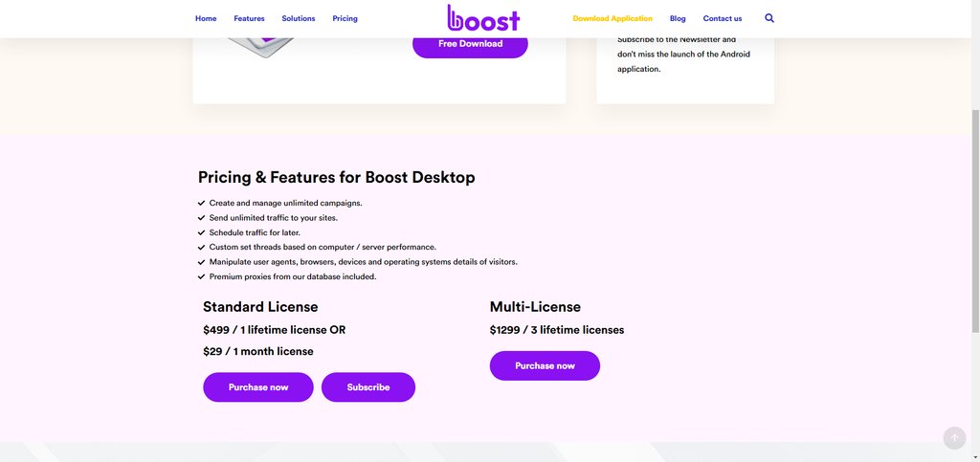Open the Solutions menu item

click(x=299, y=19)
